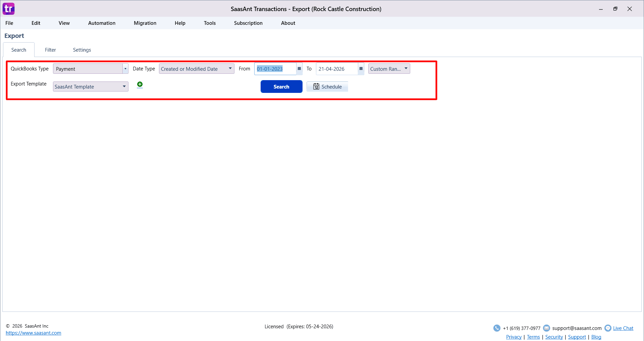
Task: Switch to the Filter tab
Action: (50, 50)
